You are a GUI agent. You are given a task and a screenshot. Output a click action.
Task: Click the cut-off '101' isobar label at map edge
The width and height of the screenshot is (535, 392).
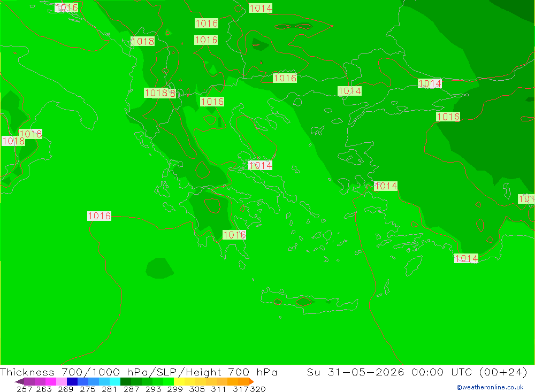pyautogui.click(x=526, y=199)
